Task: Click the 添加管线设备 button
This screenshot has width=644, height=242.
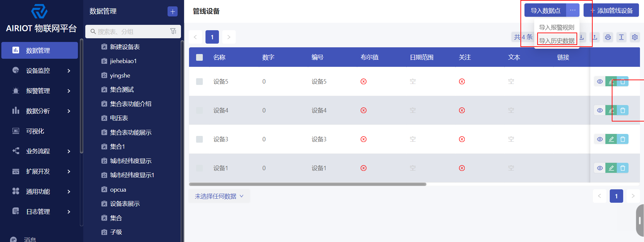Action: coord(611,10)
